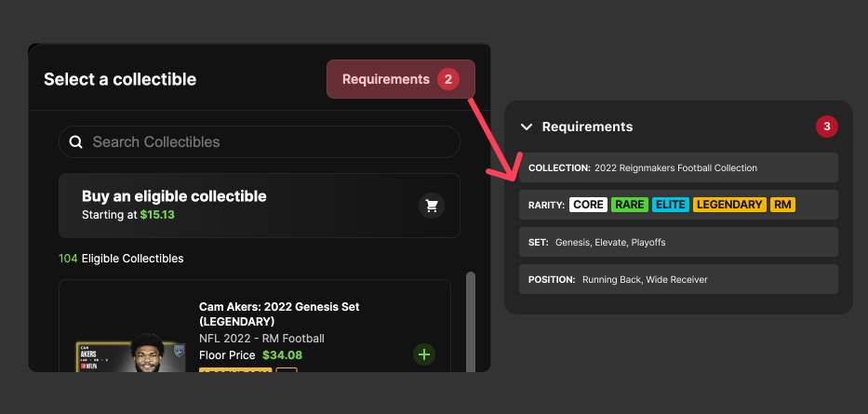Click the shopping cart icon
The width and height of the screenshot is (868, 414).
[x=432, y=206]
